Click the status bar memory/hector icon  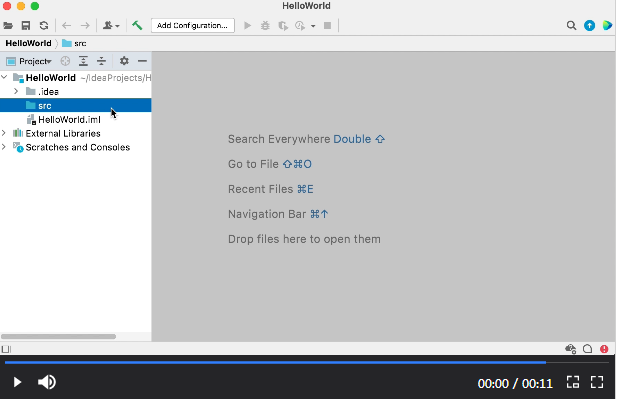[x=587, y=349]
